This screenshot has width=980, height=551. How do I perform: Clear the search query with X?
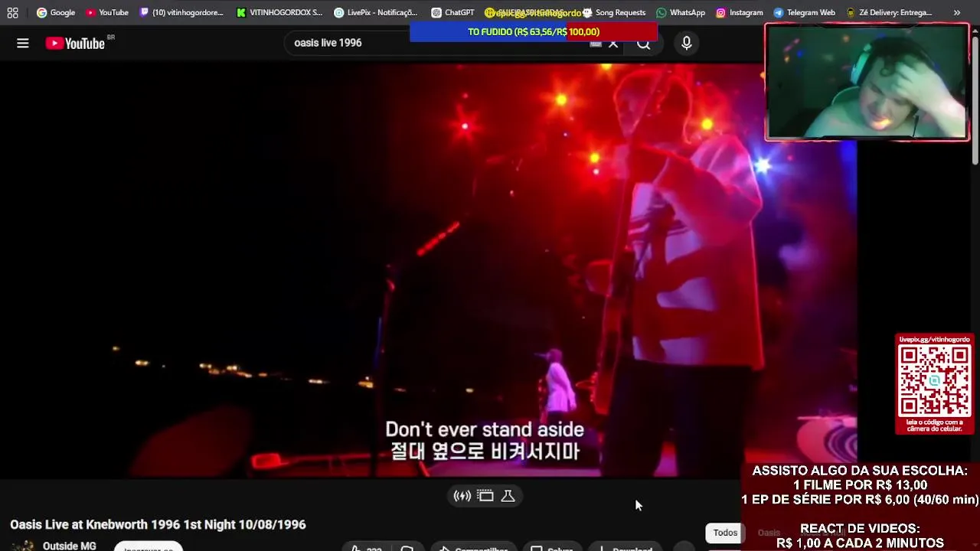tap(613, 44)
